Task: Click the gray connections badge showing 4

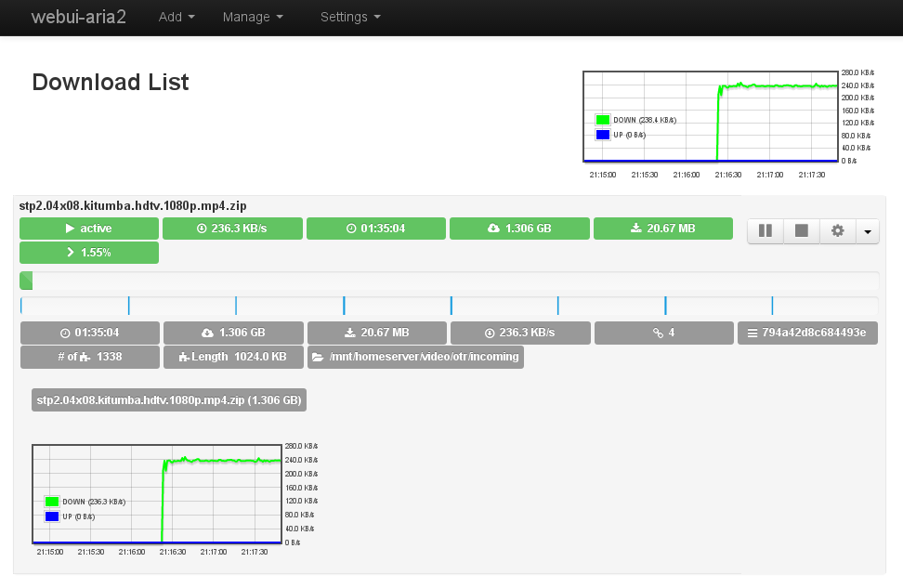Action: [663, 333]
